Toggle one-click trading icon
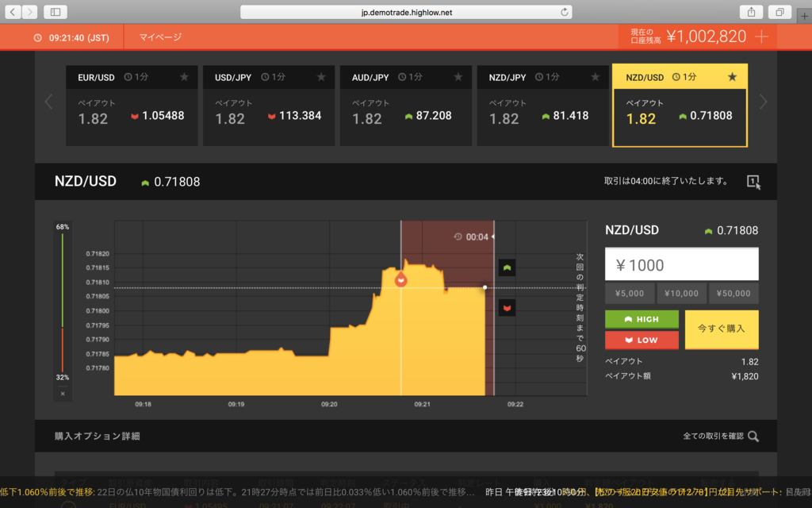This screenshot has width=812, height=508. (x=753, y=182)
